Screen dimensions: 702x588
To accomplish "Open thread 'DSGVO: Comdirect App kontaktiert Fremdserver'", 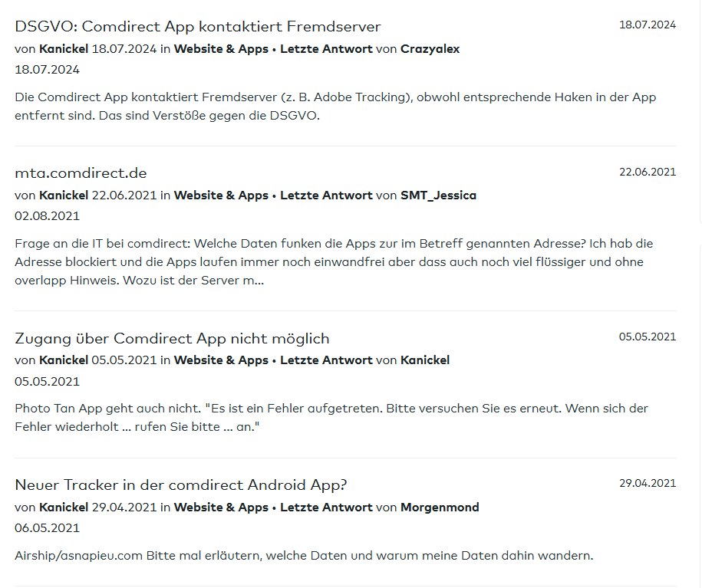I will 197,27.
